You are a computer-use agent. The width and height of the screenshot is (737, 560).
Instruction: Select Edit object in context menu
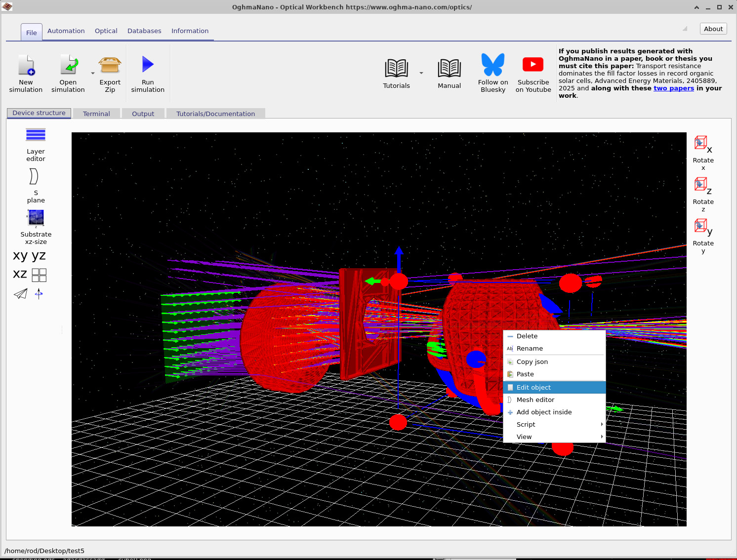pyautogui.click(x=533, y=387)
